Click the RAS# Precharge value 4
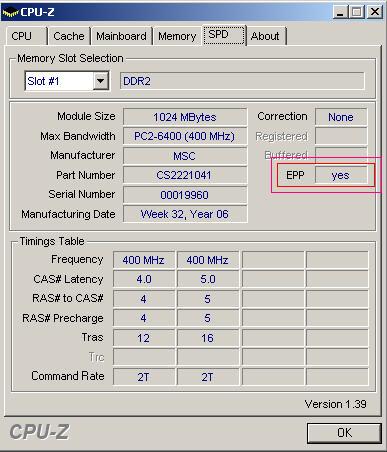 [x=144, y=318]
